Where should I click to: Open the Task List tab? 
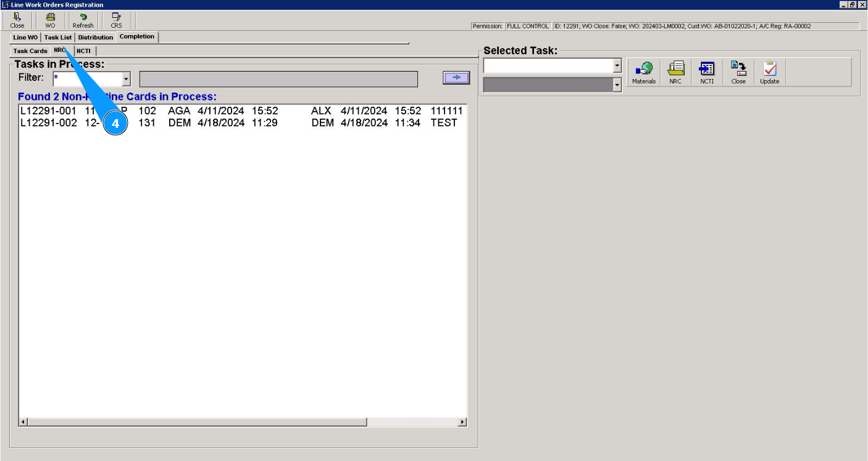(58, 38)
